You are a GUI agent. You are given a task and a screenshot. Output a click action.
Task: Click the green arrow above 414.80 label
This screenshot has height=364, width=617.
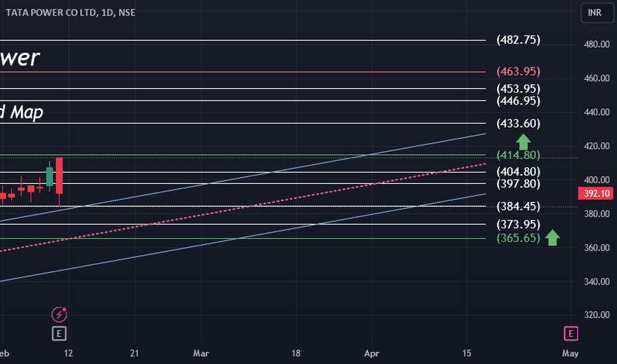[x=524, y=142]
